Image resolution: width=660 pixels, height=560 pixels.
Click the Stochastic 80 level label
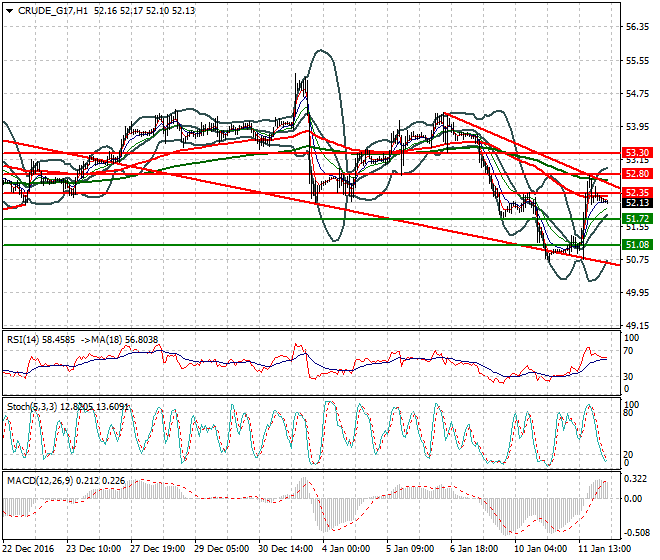pos(628,413)
